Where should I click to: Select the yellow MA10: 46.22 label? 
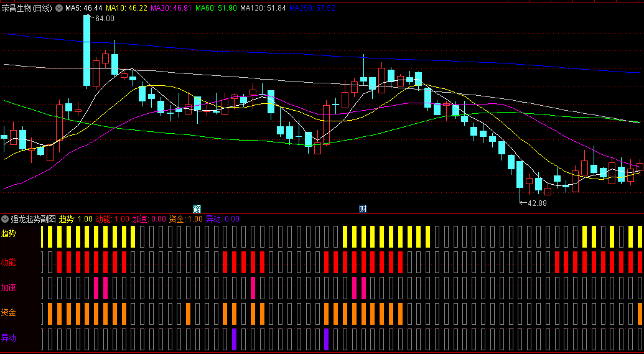point(126,8)
